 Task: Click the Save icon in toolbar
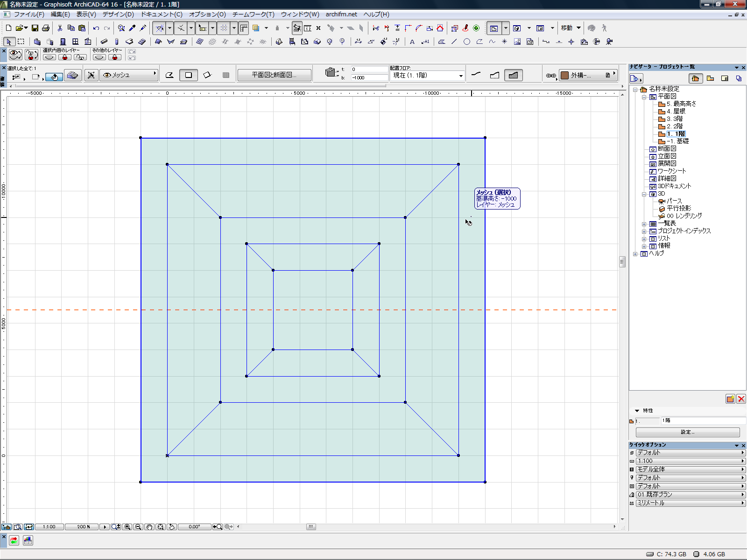coord(35,28)
